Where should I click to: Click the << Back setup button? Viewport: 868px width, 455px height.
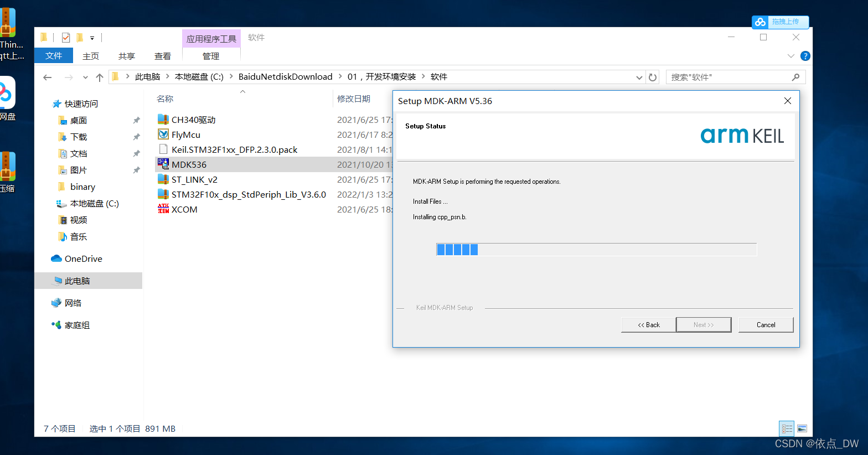coord(649,325)
